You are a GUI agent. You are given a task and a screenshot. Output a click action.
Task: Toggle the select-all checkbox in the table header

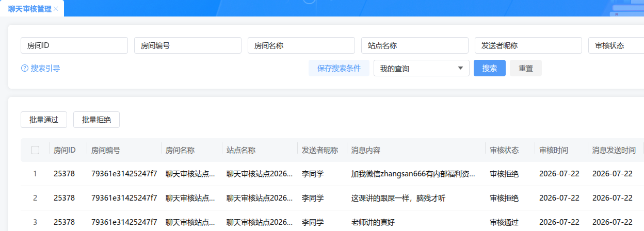[35, 150]
